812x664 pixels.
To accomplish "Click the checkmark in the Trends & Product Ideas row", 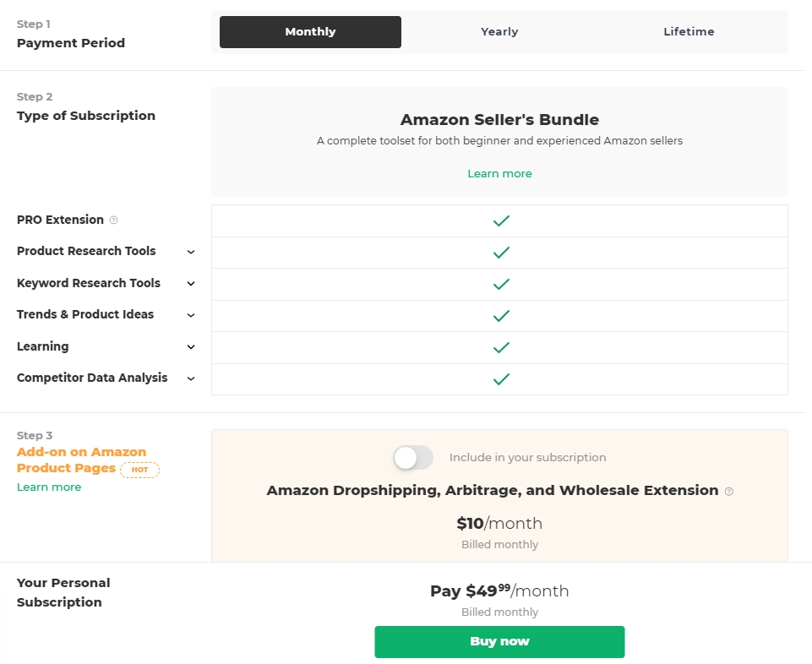I will (x=500, y=315).
